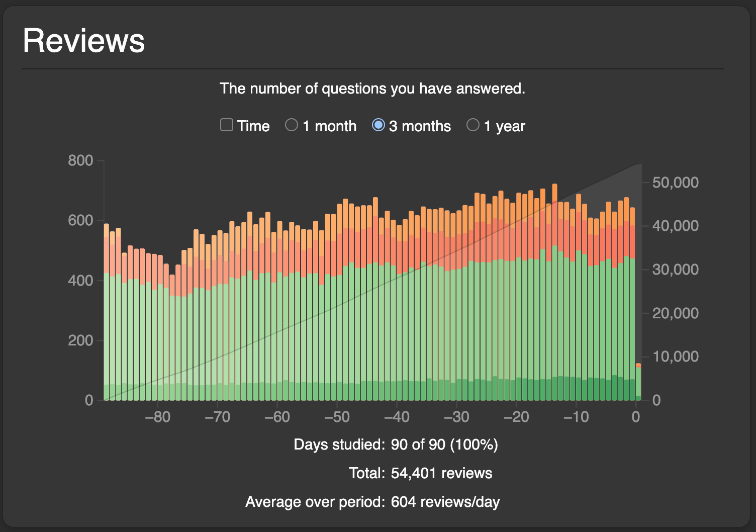756x532 pixels.
Task: Click the 600 tick label on the y-axis
Action: tap(81, 220)
